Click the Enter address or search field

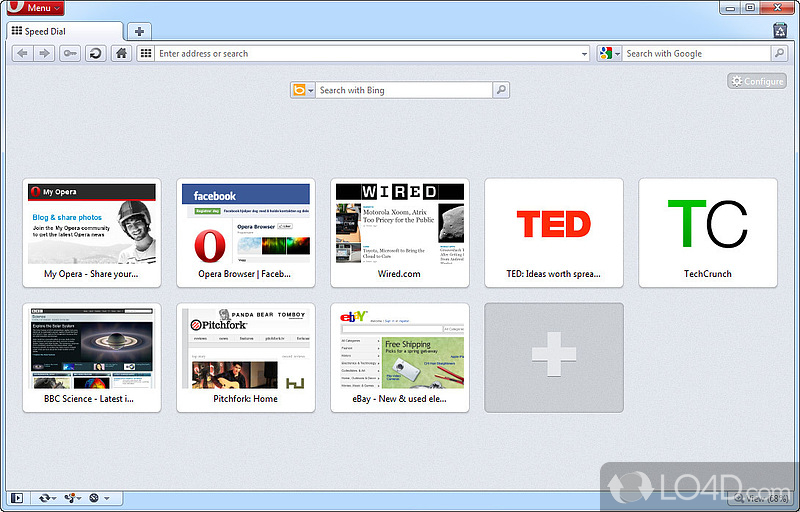point(365,54)
